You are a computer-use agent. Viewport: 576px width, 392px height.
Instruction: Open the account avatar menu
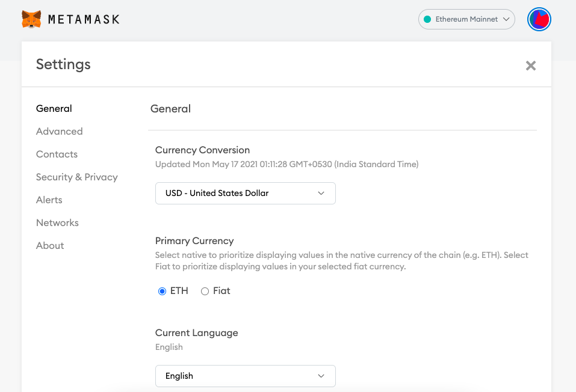[539, 19]
